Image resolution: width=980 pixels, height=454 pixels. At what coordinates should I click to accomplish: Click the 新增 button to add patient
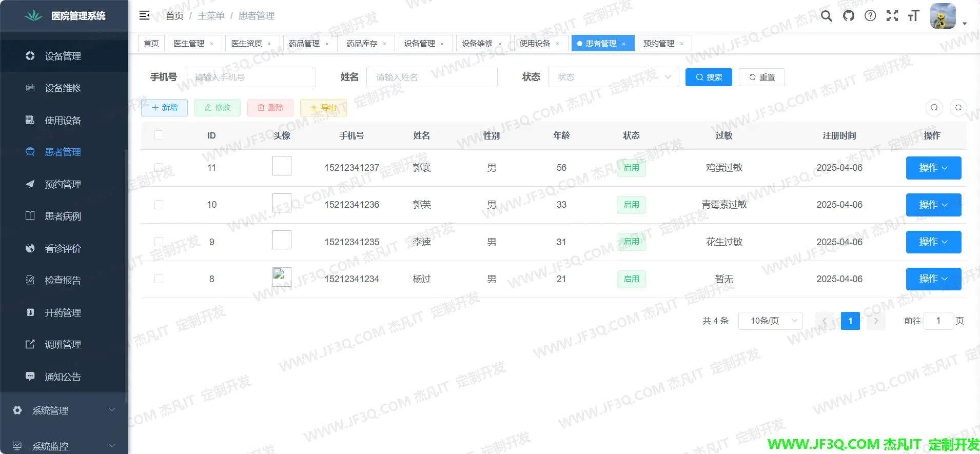tap(164, 108)
